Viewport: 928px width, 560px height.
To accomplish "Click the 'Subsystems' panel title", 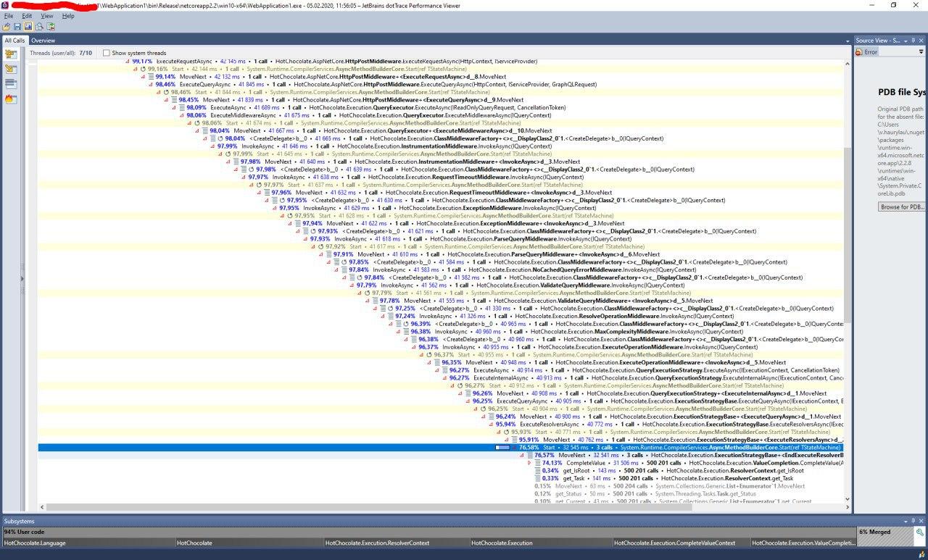I will tap(19, 522).
